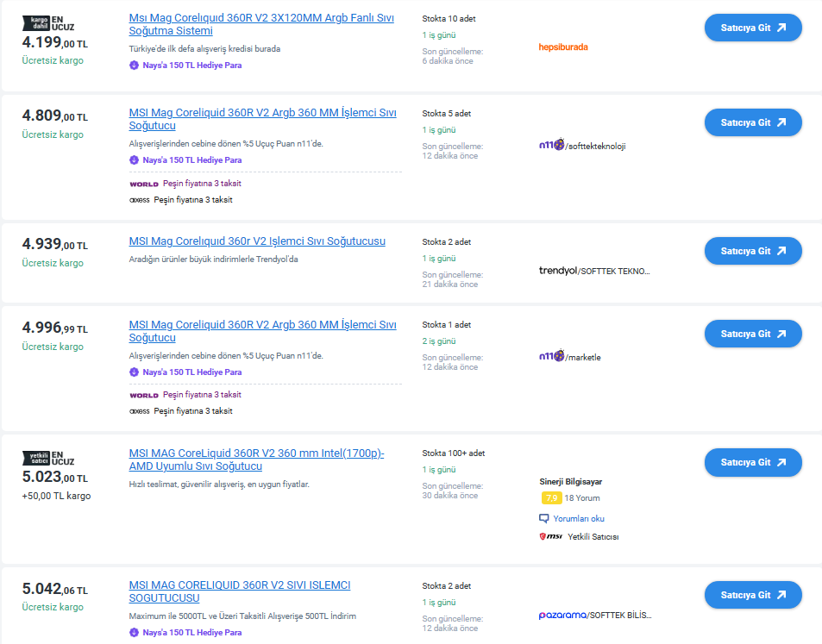This screenshot has width=822, height=644.
Task: Click the hepsiburada seller logo
Action: [x=562, y=47]
